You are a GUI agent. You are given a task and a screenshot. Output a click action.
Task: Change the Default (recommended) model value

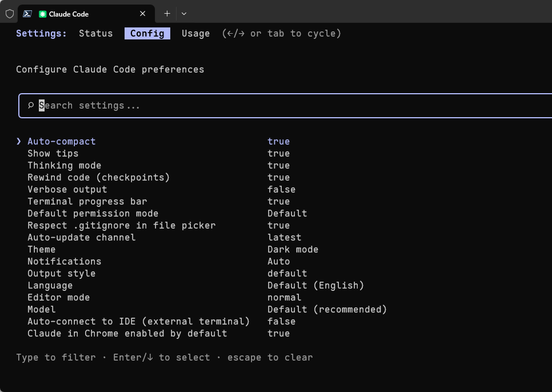tap(327, 309)
